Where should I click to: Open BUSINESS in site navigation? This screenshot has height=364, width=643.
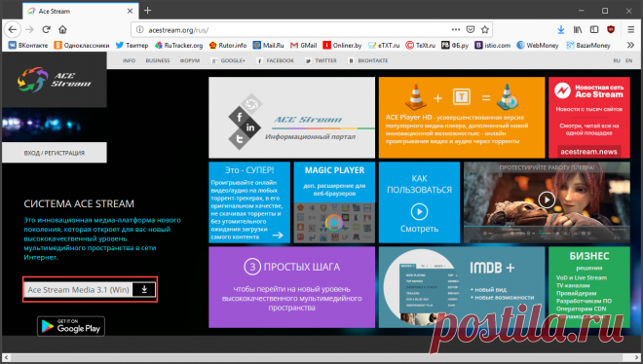158,60
